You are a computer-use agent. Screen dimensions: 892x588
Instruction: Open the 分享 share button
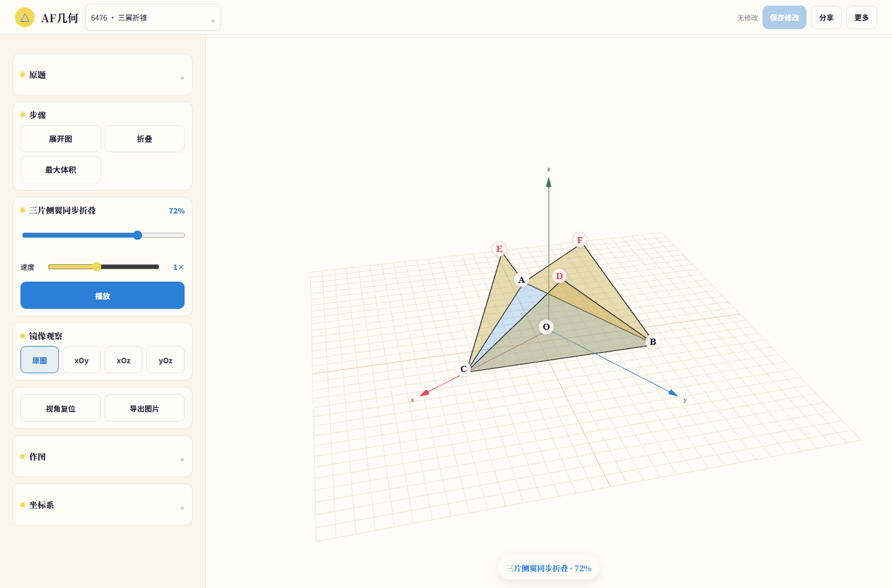(x=826, y=17)
